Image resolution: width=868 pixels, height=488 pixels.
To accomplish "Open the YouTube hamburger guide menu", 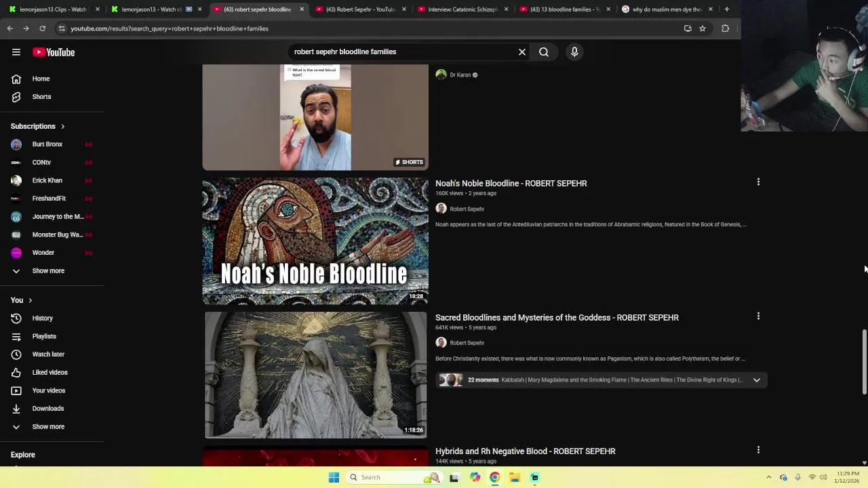I will [16, 52].
